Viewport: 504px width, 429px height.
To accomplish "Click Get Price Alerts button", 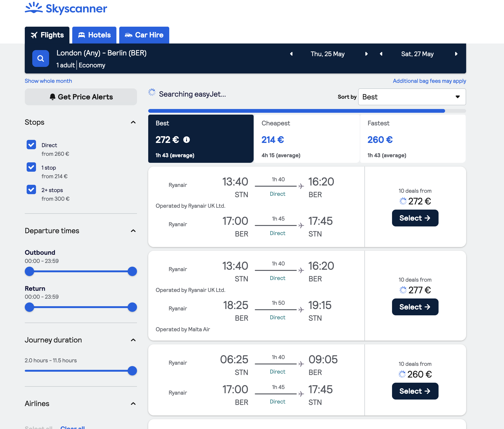I will point(81,97).
